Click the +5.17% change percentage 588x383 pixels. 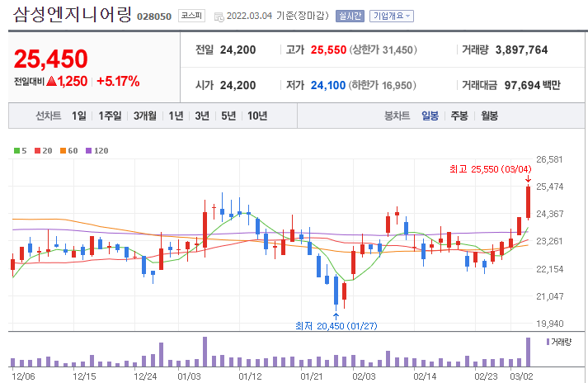click(118, 81)
